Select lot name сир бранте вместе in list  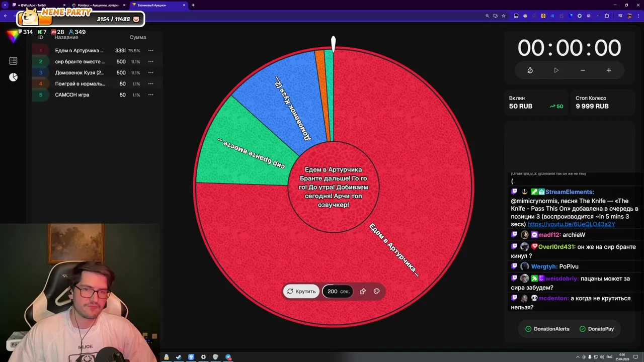click(x=79, y=62)
